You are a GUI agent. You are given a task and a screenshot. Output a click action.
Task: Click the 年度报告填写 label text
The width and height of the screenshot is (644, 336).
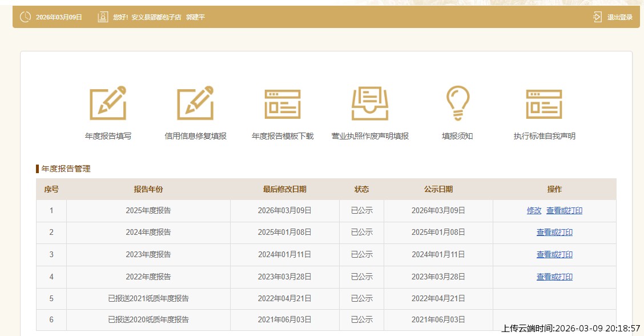tap(108, 136)
